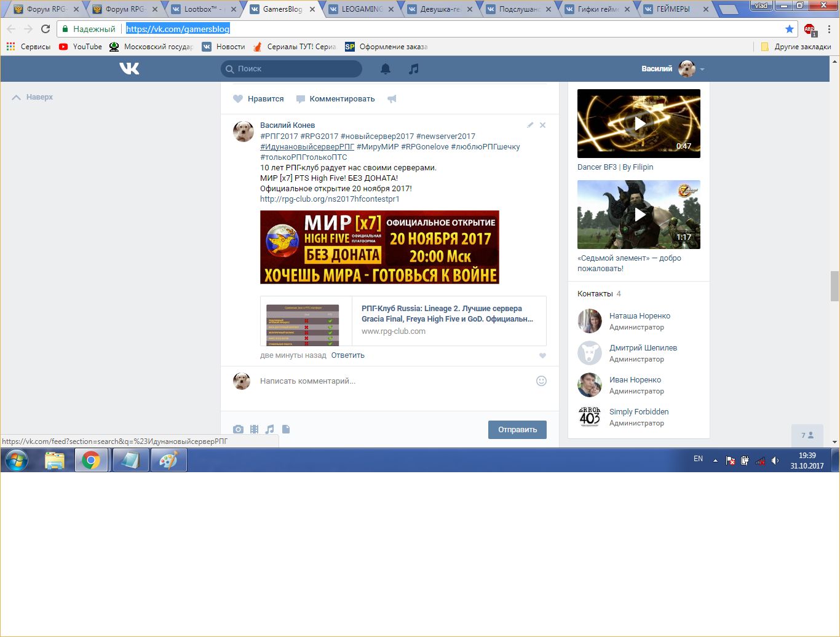
Task: Open the Paint taskbar icon
Action: [168, 460]
